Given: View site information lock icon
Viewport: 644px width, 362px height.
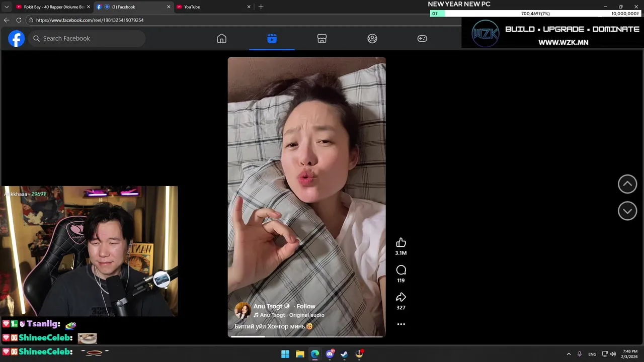Looking at the screenshot, I should [x=31, y=20].
